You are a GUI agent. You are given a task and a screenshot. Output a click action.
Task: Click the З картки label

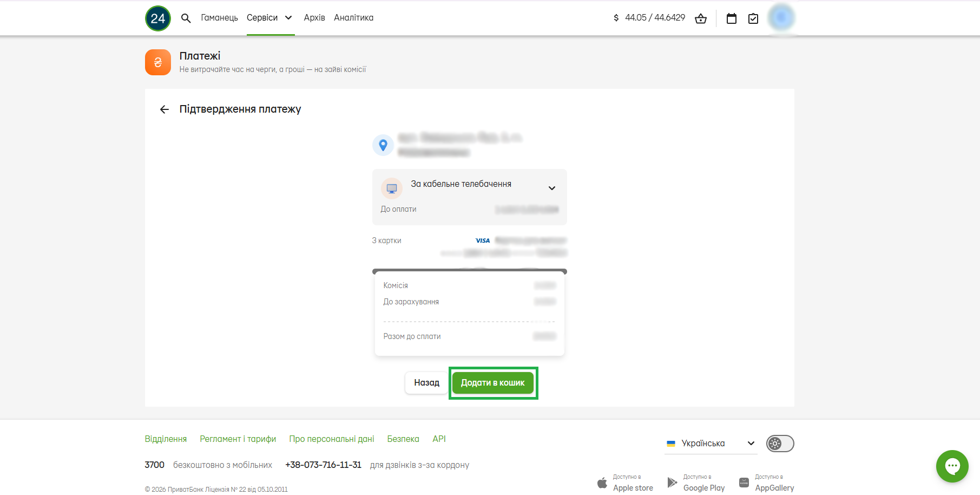coord(386,240)
